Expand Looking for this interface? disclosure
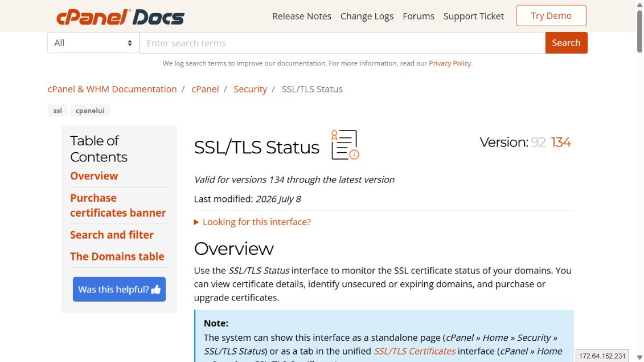The height and width of the screenshot is (362, 644). coord(253,222)
